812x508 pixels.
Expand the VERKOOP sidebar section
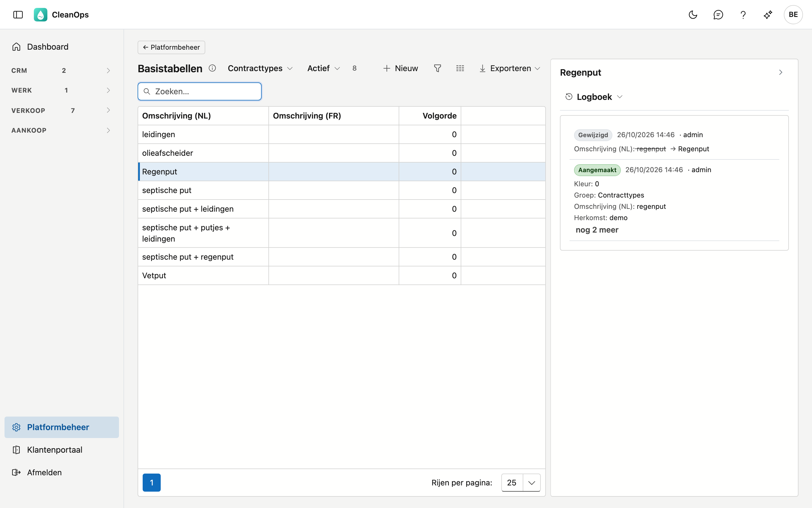[62, 110]
